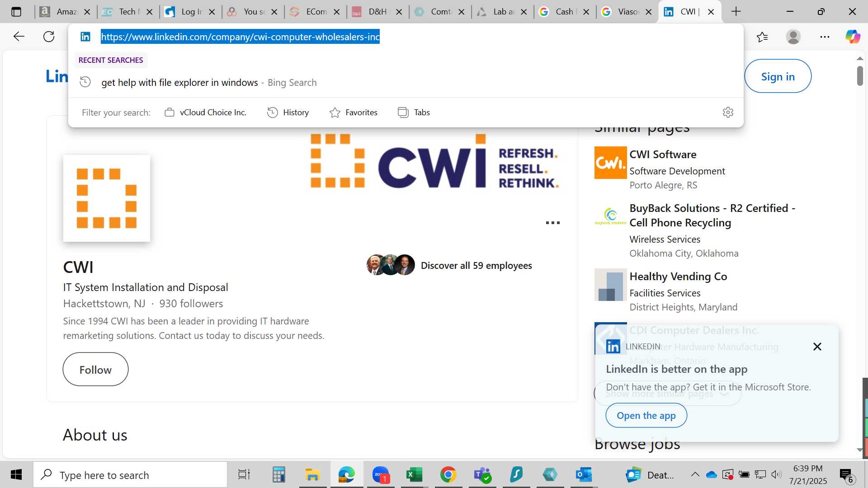The height and width of the screenshot is (488, 868).
Task: Click the scrollbar down arrow
Action: pos(860,450)
